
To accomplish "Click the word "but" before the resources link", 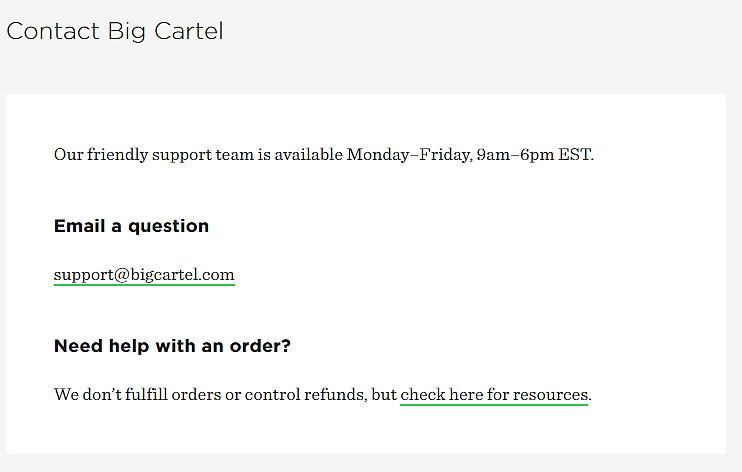I will click(384, 395).
